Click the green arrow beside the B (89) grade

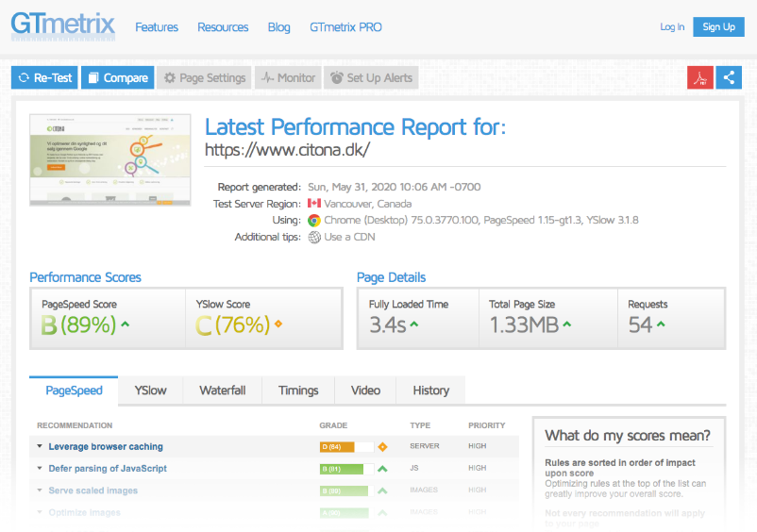point(382,490)
